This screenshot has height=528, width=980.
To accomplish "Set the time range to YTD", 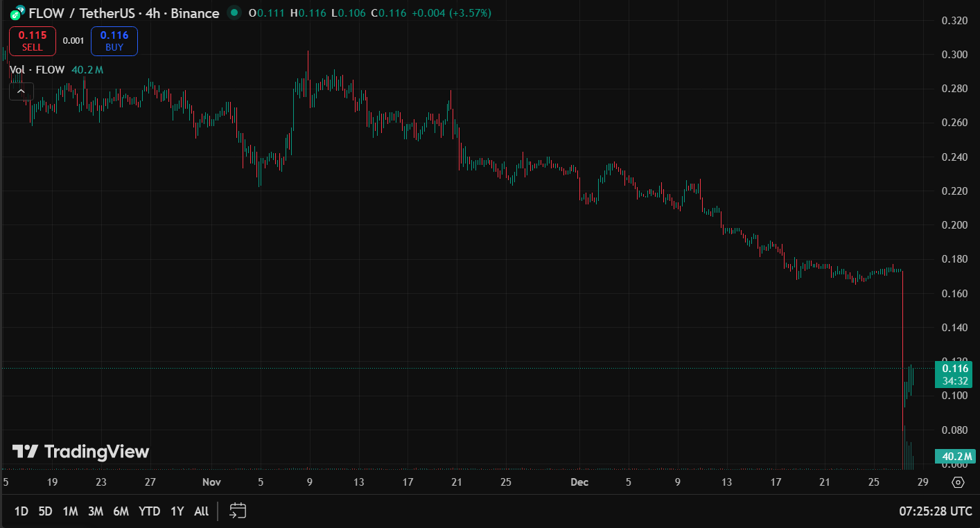I will click(x=149, y=511).
